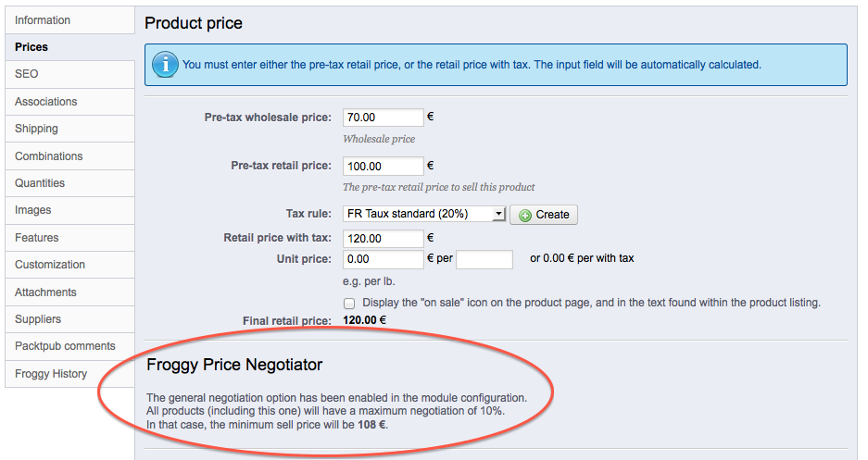
Task: Open the Tax rule dropdown
Action: click(424, 214)
